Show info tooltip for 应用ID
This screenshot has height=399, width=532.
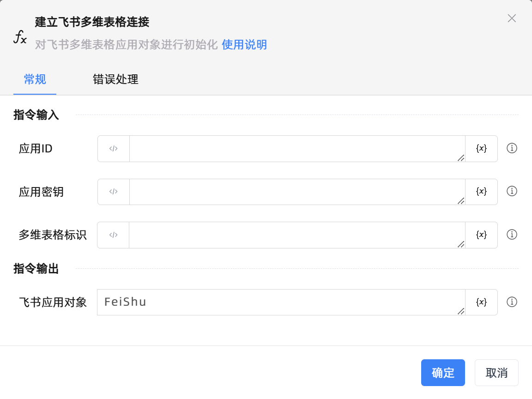512,148
